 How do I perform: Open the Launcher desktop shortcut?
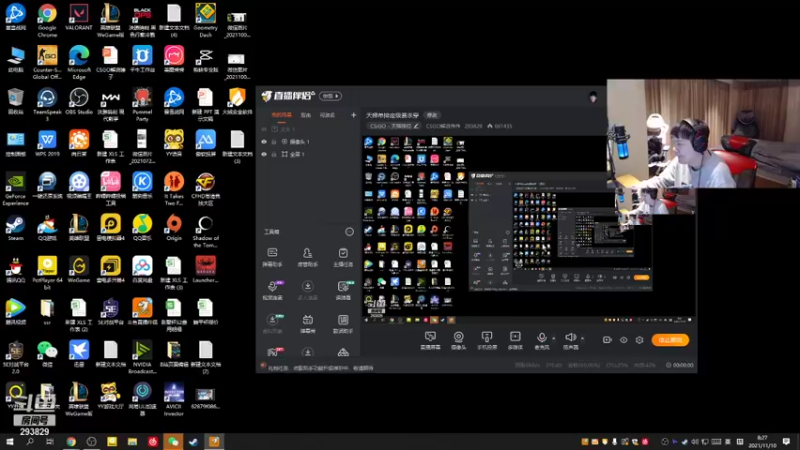coord(205,269)
